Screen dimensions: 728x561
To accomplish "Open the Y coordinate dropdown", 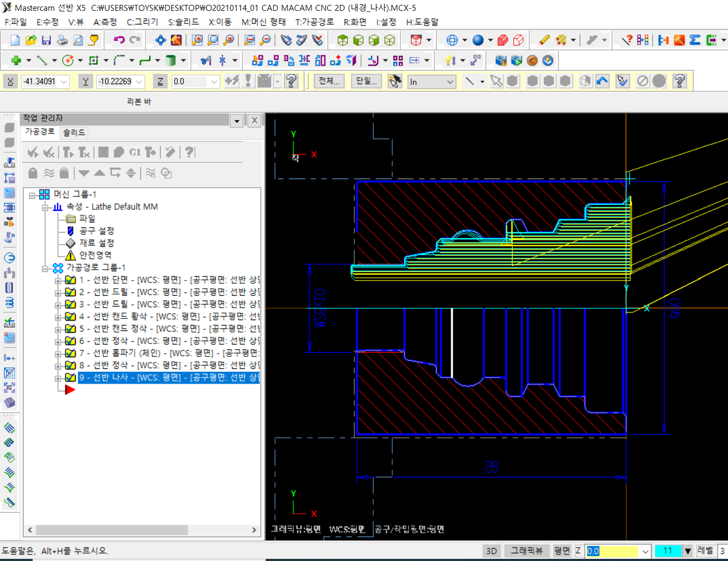I will click(139, 82).
